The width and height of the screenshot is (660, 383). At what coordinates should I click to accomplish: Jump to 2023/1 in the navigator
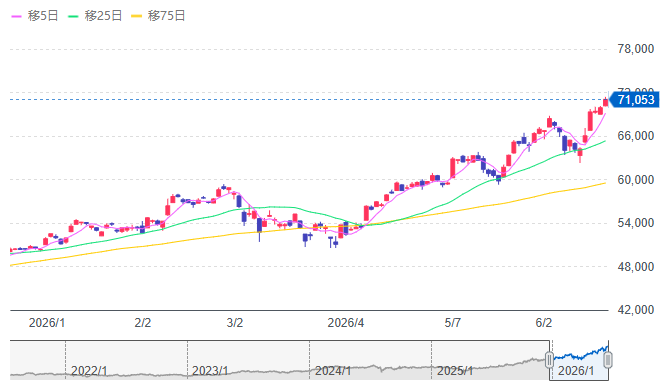click(210, 371)
